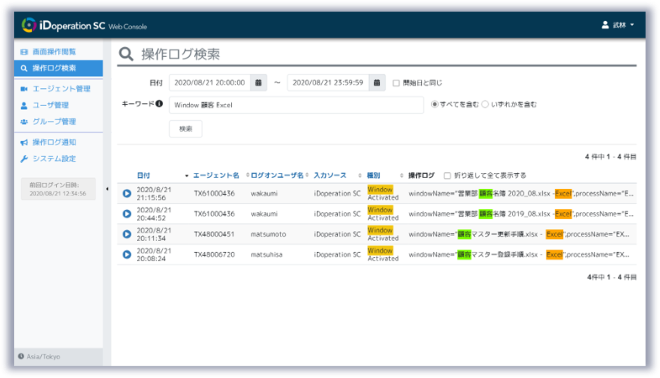Open the start date calendar picker

click(258, 83)
